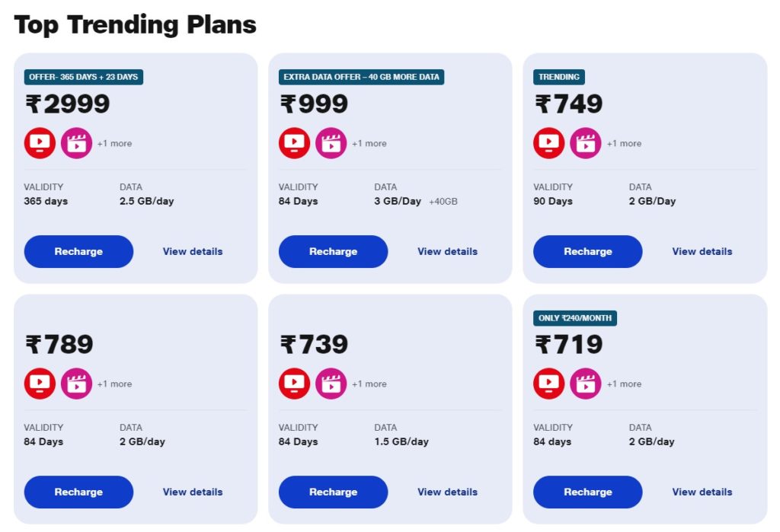Screen dimensions: 780x532
Task: Expand '+1 more' on the ₹719 plan
Action: [624, 384]
